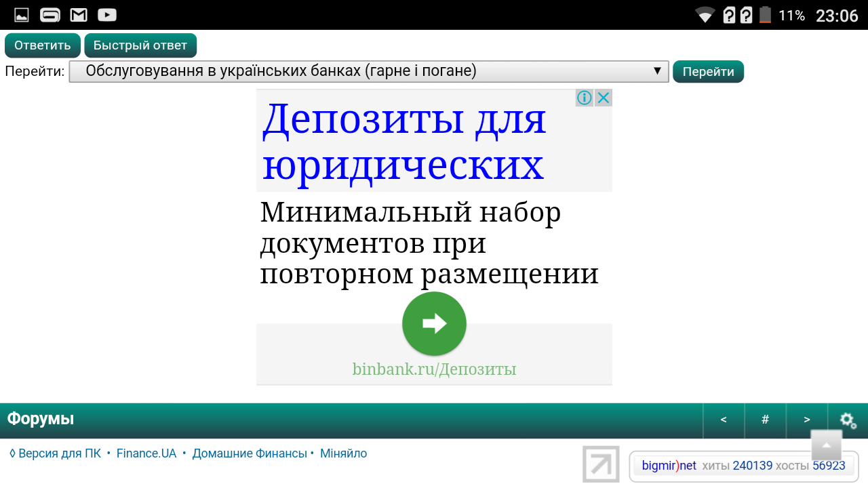Tap the YouTube notification icon
Image resolution: width=868 pixels, height=488 pixels.
pos(106,15)
